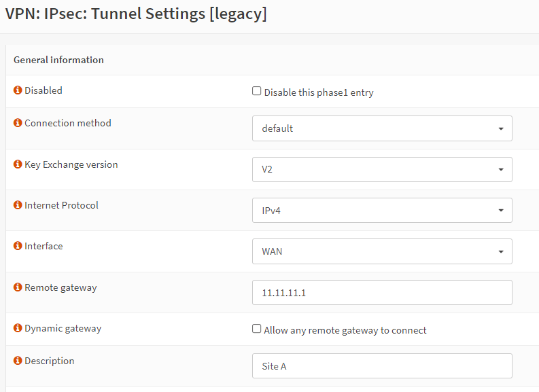Click the Remote gateway address field
539x392 pixels.
pos(382,293)
